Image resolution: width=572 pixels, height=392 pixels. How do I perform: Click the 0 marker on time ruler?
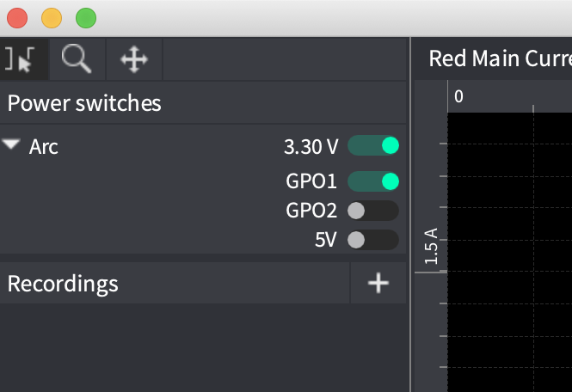(x=458, y=96)
